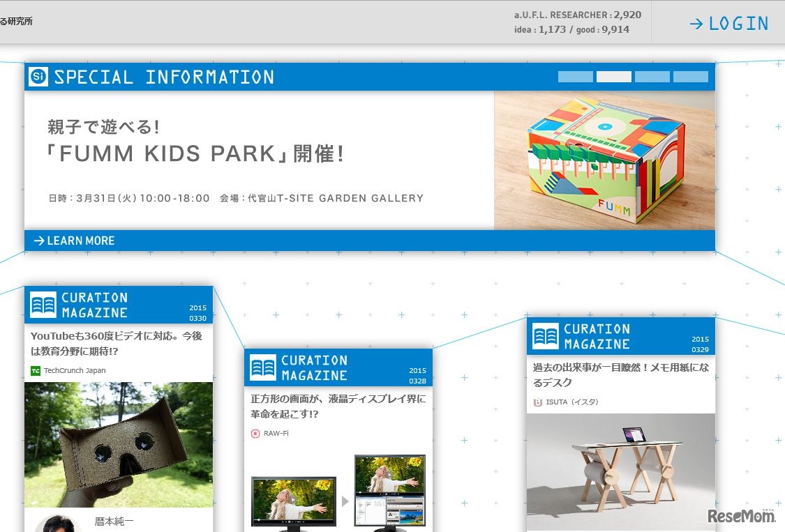Screen dimensions: 785x532
Task: Click book icon on the 0330 Curation Magazine card
Action: click(43, 305)
